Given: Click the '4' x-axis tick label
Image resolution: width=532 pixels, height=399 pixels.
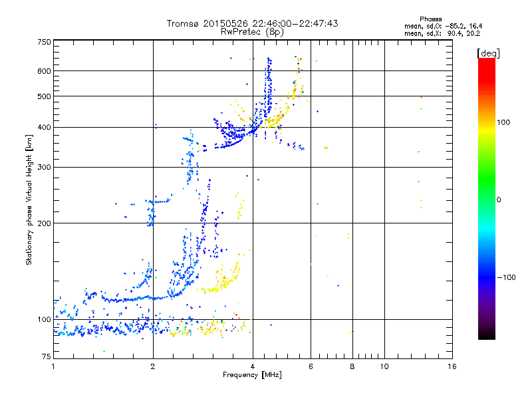Looking at the screenshot, I should pyautogui.click(x=253, y=366).
